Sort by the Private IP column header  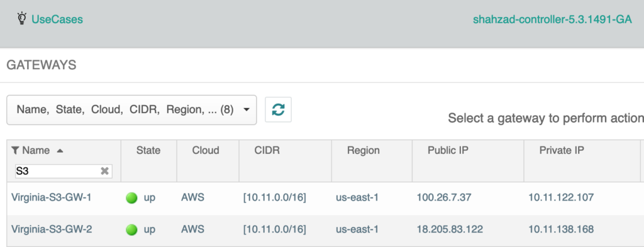pos(562,151)
